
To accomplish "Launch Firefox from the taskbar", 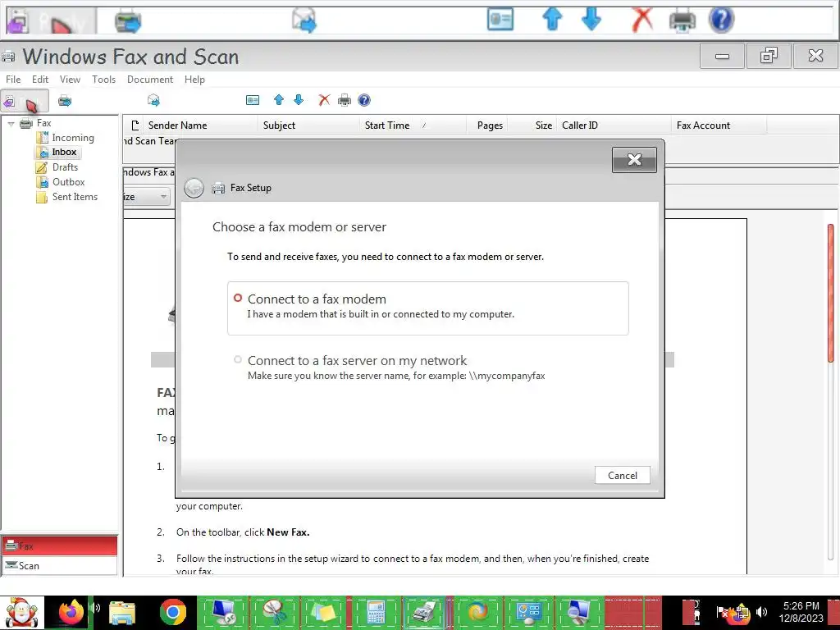I will tap(71, 612).
